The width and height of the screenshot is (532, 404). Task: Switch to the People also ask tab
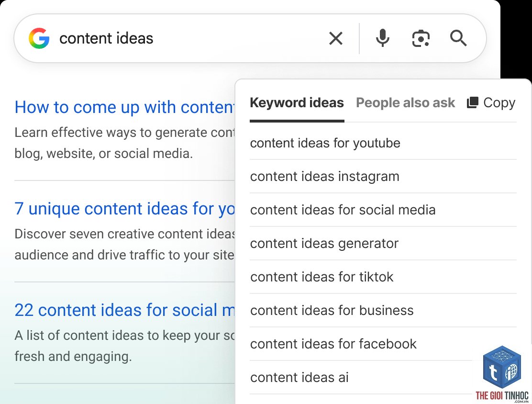pos(405,102)
